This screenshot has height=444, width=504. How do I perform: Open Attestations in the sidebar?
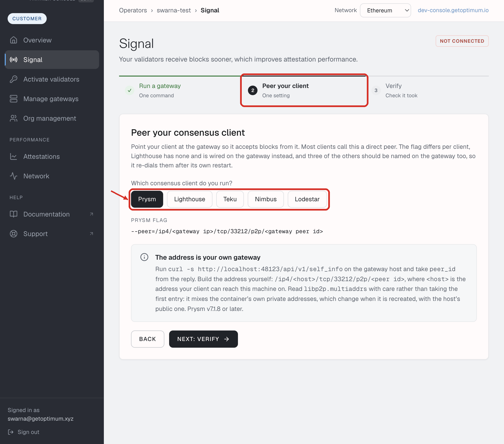52,156
